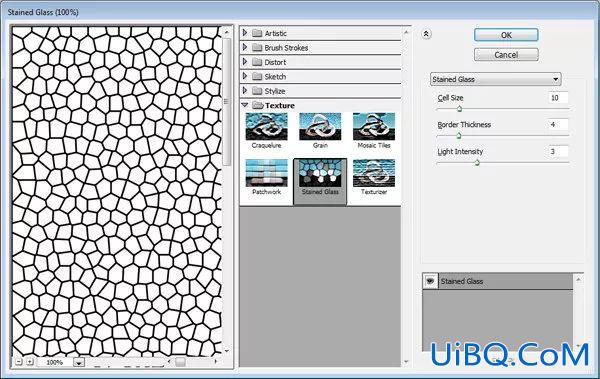The width and height of the screenshot is (600, 379).
Task: Click the Light Intensity slider handle
Action: click(477, 163)
